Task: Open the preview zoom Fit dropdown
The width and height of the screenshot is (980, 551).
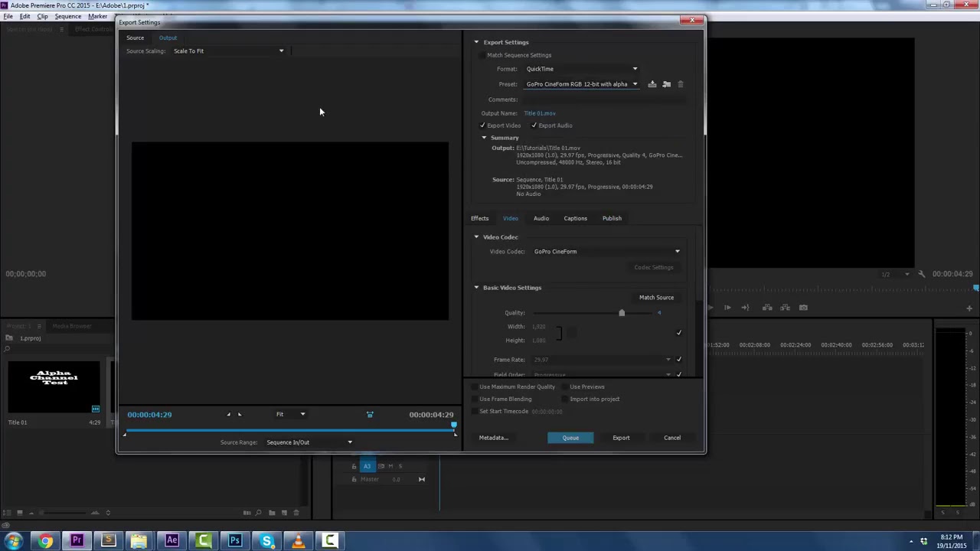Action: coord(290,415)
